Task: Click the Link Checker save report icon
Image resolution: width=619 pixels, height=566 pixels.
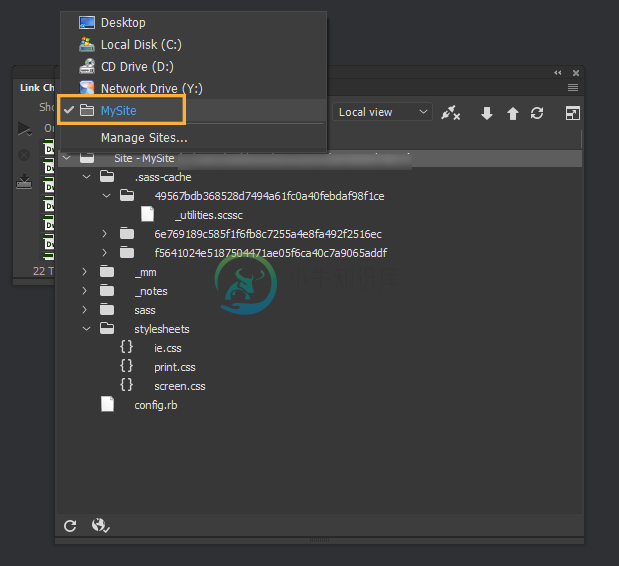Action: tap(24, 182)
